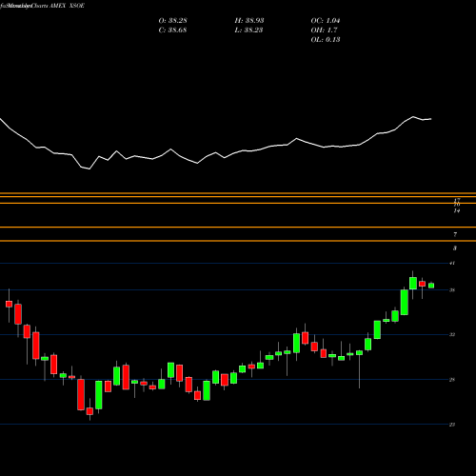The width and height of the screenshot is (476, 476).
Task: Click the open price value O: 38.28
Action: click(172, 21)
